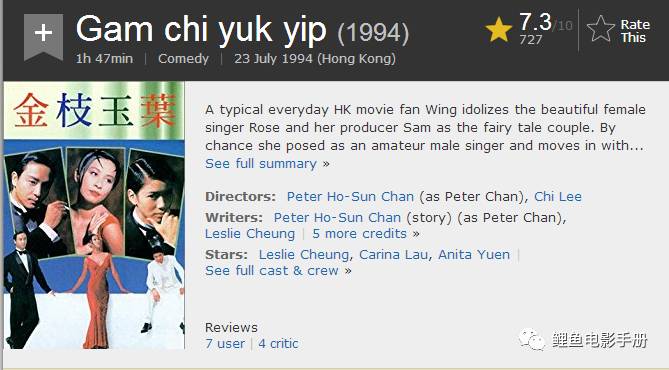This screenshot has width=669, height=370.
Task: View the 4 critic reviews
Action: (x=278, y=344)
